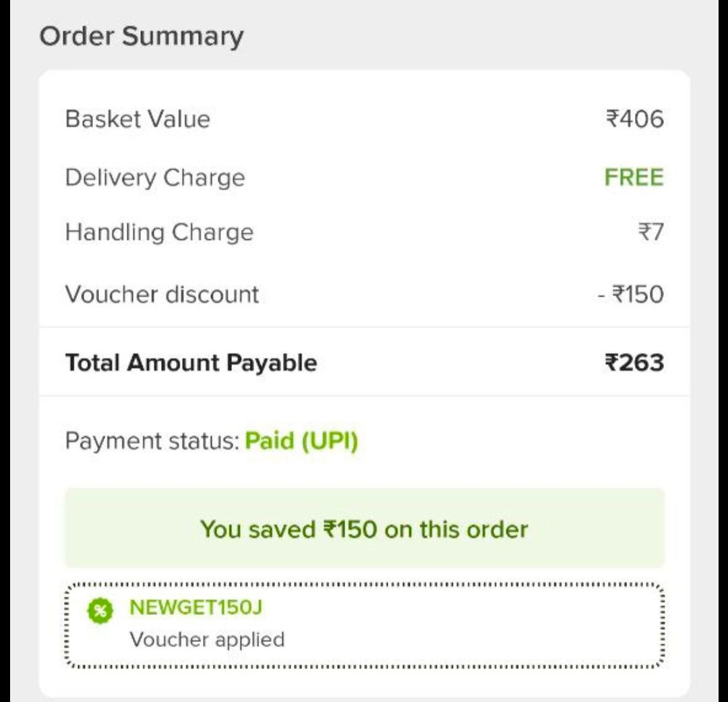Tap the ₹7 handling charge value

[650, 233]
